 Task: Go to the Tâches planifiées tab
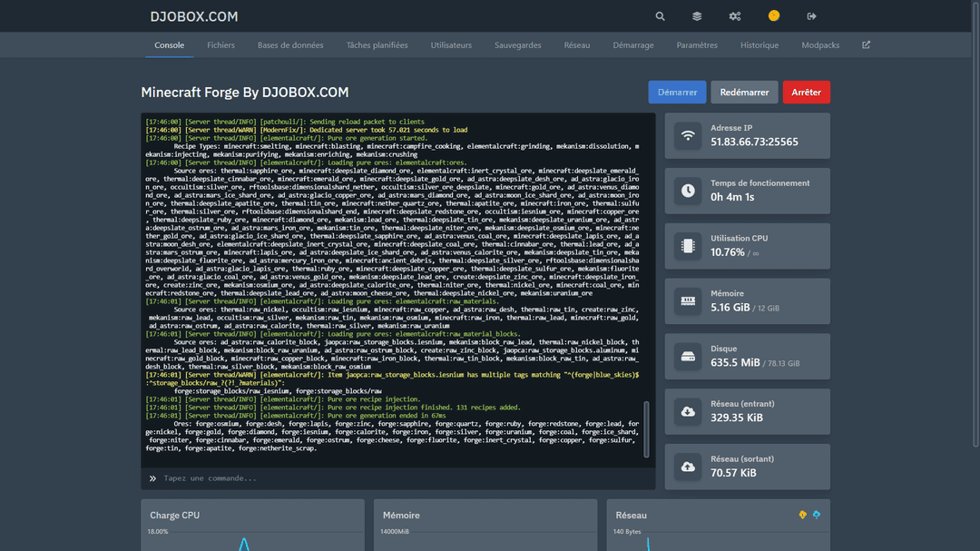(377, 45)
